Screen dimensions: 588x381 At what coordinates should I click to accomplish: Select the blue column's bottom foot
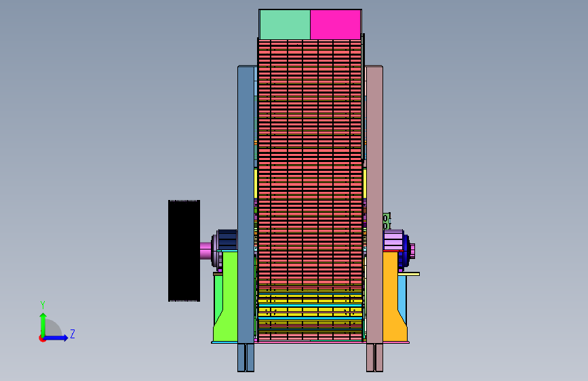[246, 358]
